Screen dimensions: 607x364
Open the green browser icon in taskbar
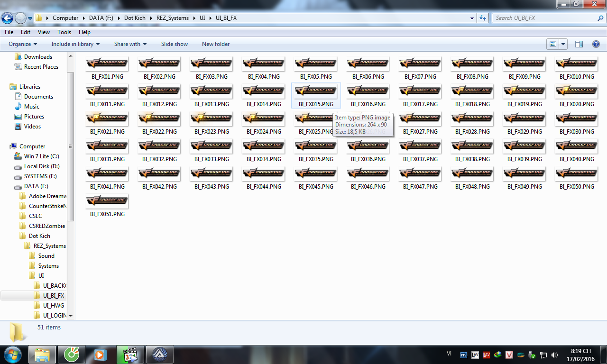pos(71,354)
